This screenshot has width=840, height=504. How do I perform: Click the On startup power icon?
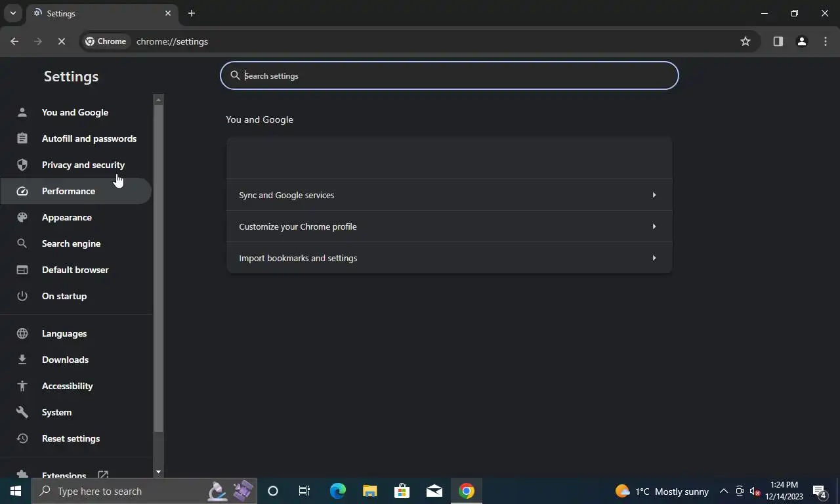(22, 296)
